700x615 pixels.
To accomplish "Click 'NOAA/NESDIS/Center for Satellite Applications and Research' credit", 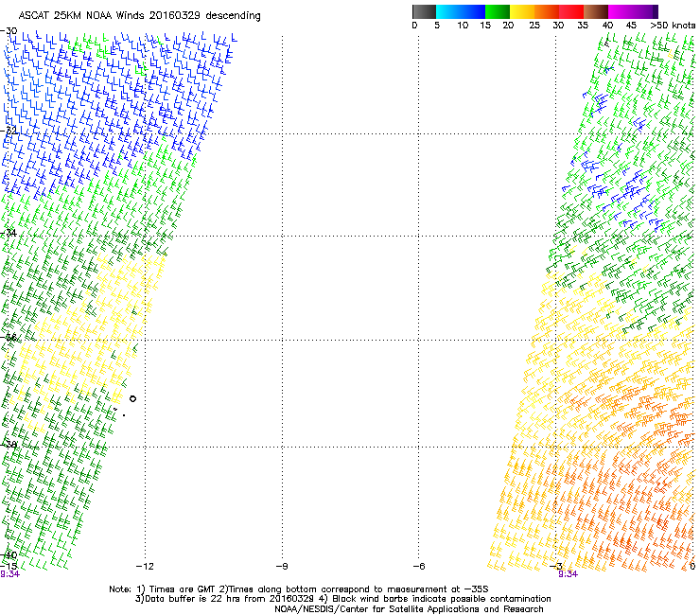I will [409, 609].
